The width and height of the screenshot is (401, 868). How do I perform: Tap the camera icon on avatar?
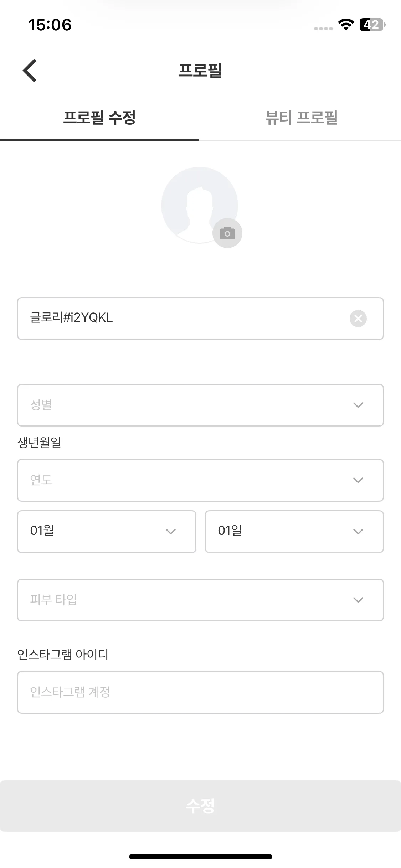click(227, 233)
